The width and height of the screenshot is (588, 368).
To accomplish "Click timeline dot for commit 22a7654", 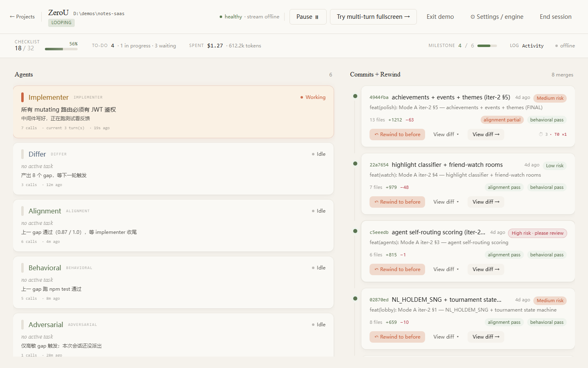I will [355, 164].
